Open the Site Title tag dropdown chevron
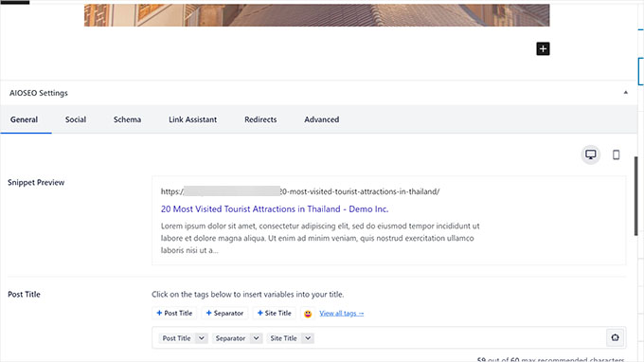Image resolution: width=644 pixels, height=362 pixels. click(308, 338)
